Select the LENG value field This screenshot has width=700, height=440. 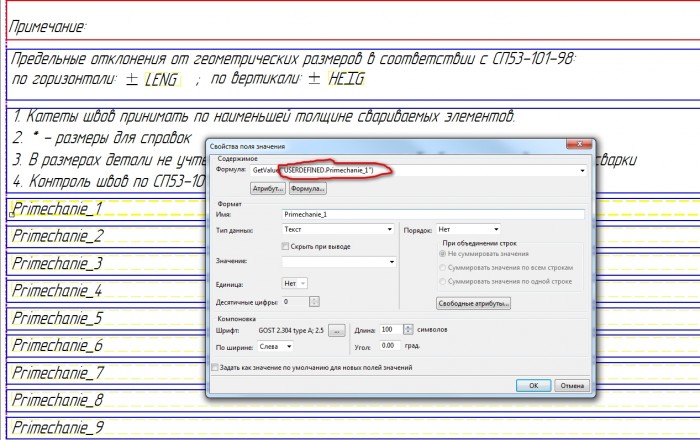(x=163, y=79)
